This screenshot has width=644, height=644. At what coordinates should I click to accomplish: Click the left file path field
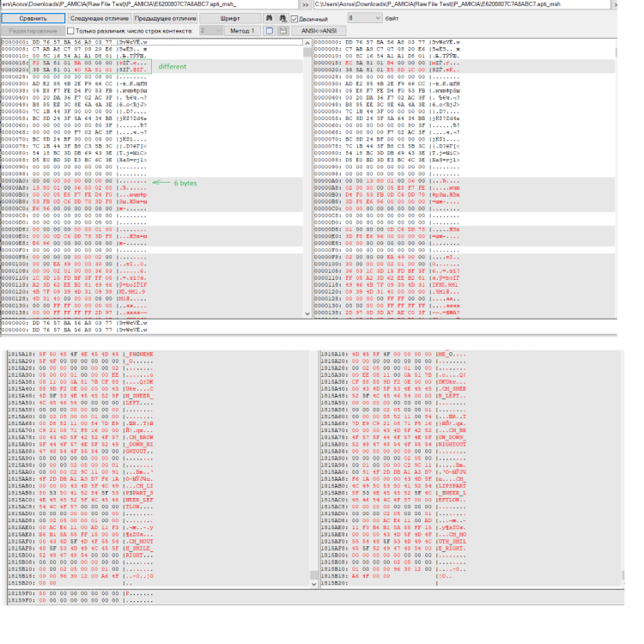[x=146, y=4]
